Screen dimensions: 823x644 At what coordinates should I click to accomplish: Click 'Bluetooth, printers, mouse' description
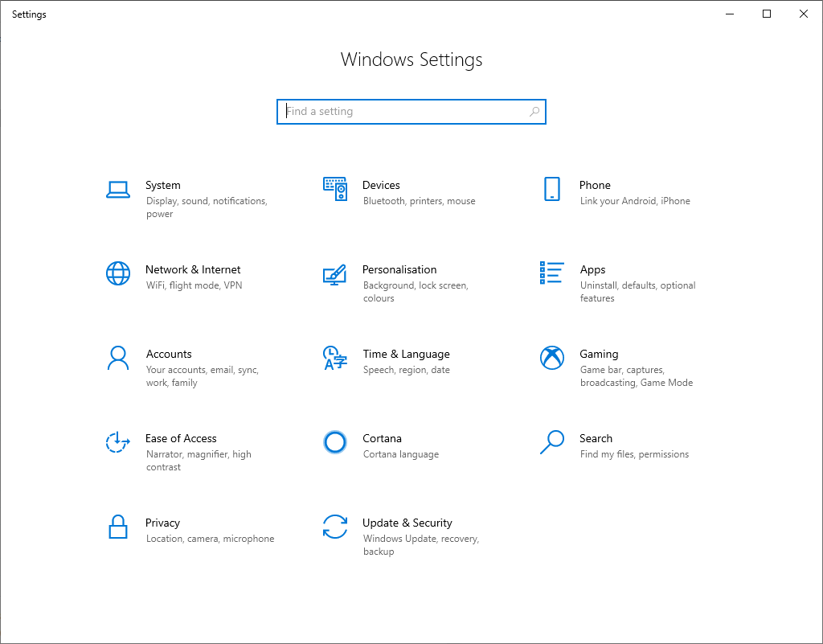pyautogui.click(x=420, y=201)
